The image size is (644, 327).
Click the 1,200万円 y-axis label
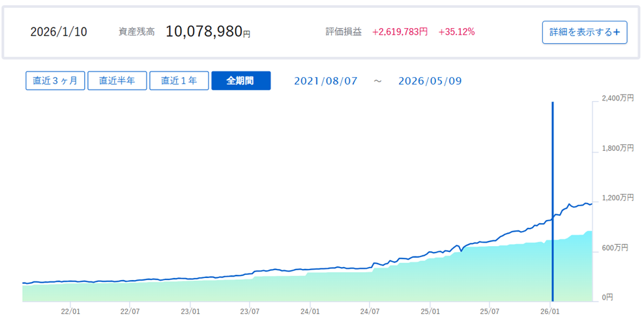[618, 198]
